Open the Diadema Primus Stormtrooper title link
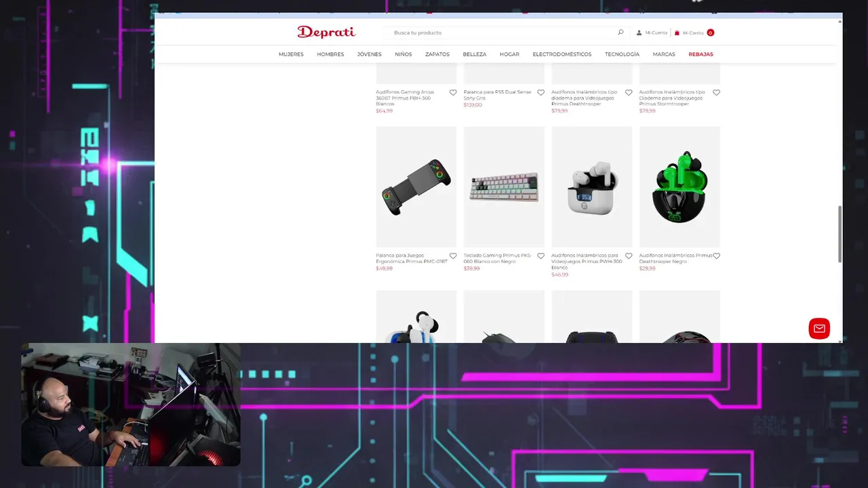The width and height of the screenshot is (868, 488). coord(671,98)
